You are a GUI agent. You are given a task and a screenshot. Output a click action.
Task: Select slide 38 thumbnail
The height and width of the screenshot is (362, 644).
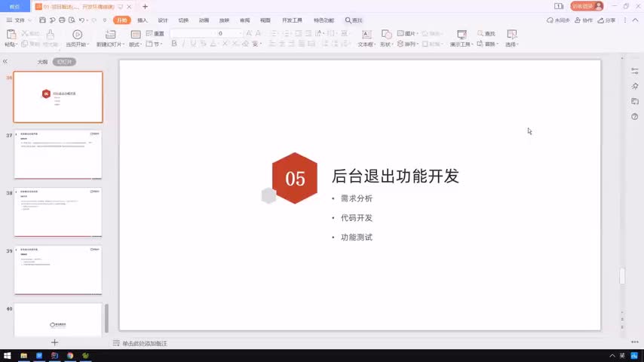point(58,213)
